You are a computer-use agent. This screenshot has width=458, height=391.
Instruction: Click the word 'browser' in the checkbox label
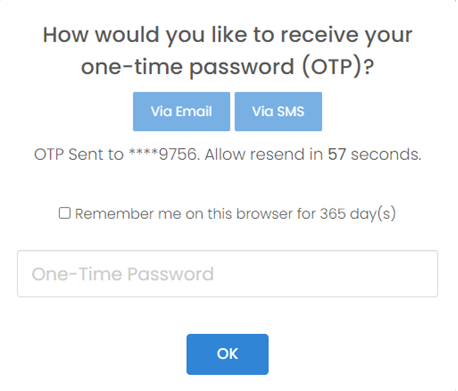click(x=264, y=214)
